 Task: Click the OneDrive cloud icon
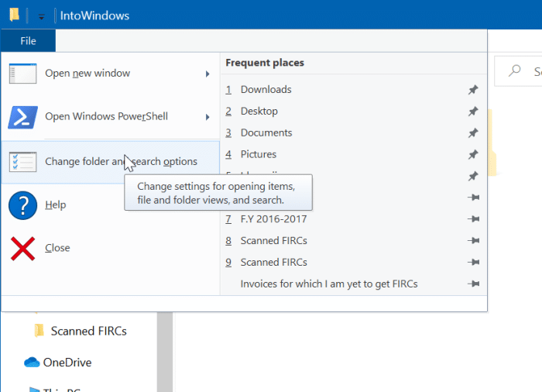pos(32,363)
